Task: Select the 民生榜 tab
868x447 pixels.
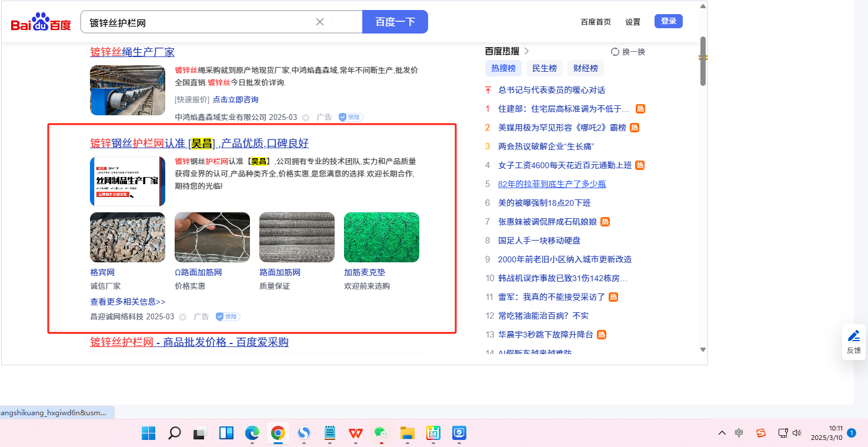Action: tap(545, 68)
